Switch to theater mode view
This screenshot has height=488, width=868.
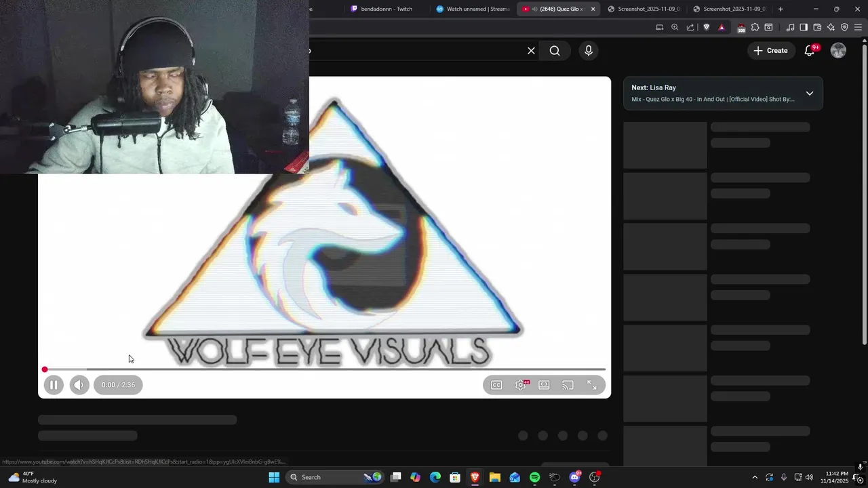(x=544, y=385)
